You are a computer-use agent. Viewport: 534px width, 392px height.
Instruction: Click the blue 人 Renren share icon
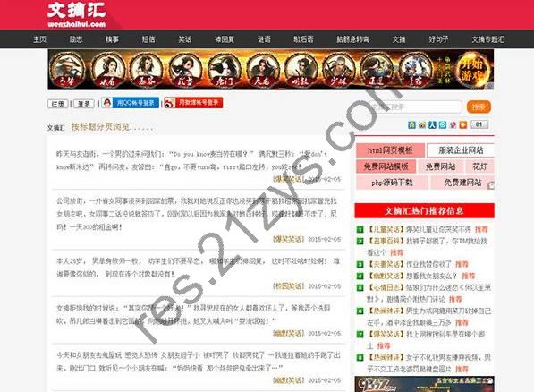433,124
